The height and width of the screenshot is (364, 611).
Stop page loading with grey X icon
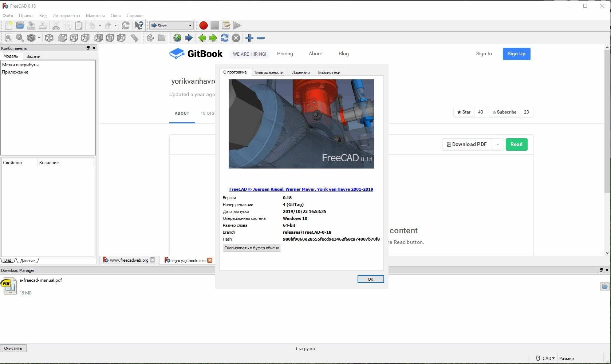coord(236,38)
